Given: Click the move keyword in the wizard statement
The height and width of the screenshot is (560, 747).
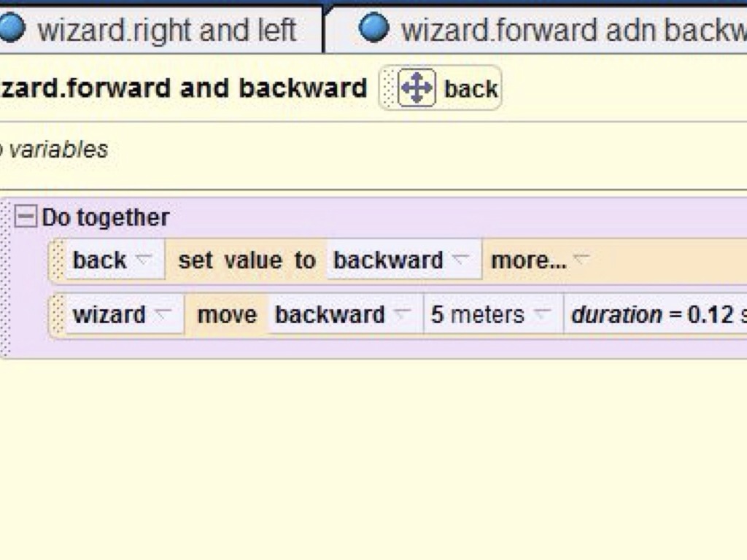Looking at the screenshot, I should point(227,315).
